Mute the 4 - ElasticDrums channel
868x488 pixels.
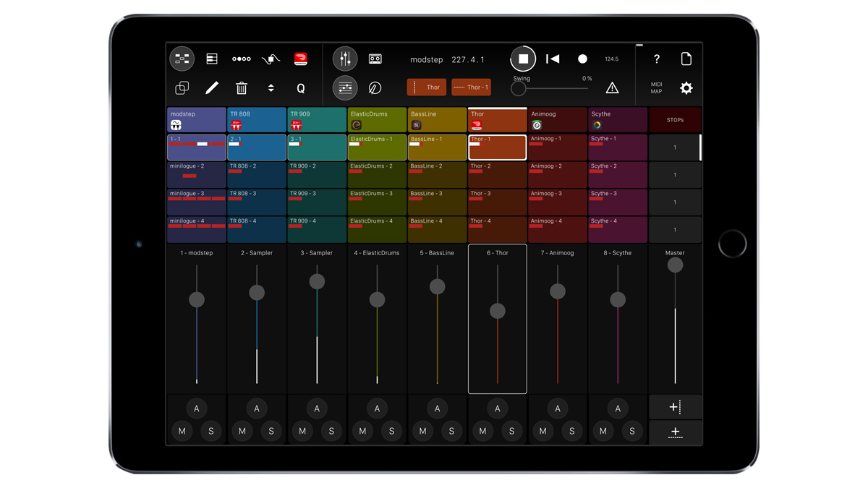362,431
